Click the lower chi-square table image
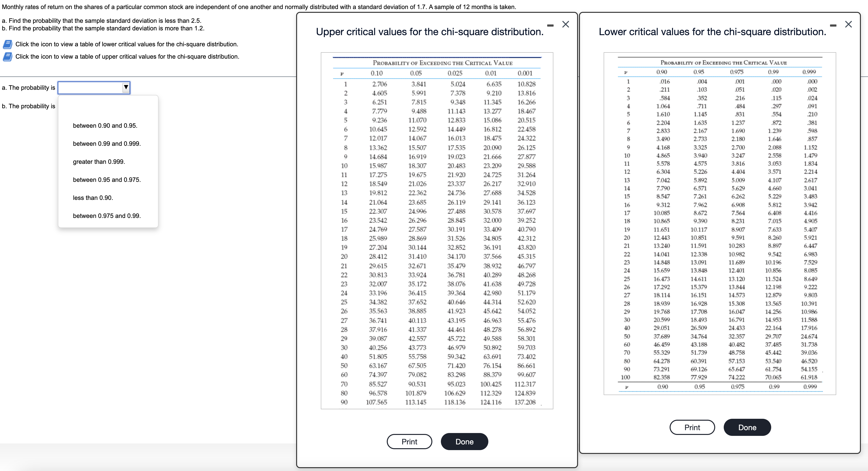 [719, 223]
